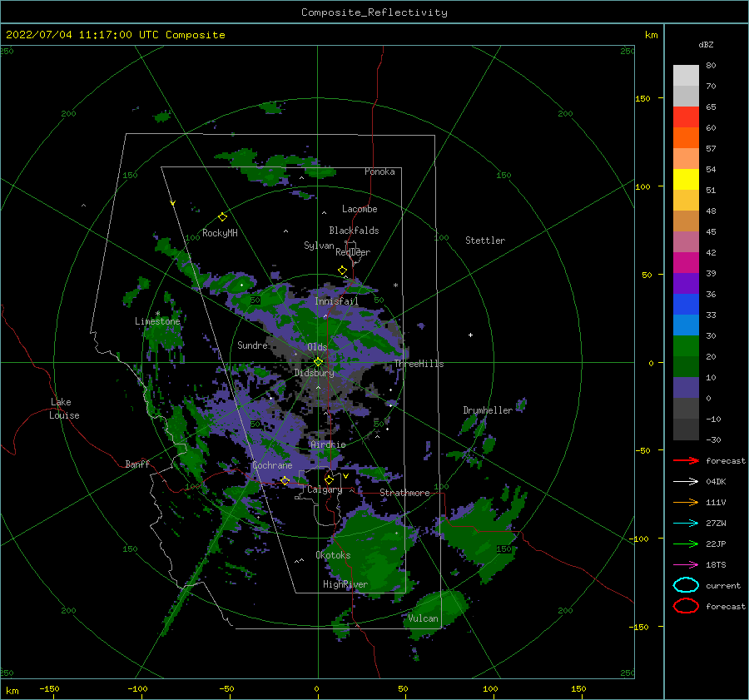Click the Calgary city label
The image size is (749, 700).
325,489
